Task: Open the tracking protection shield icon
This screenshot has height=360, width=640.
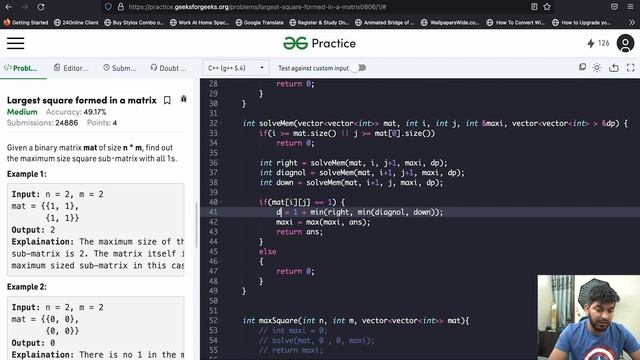Action: tap(108, 7)
